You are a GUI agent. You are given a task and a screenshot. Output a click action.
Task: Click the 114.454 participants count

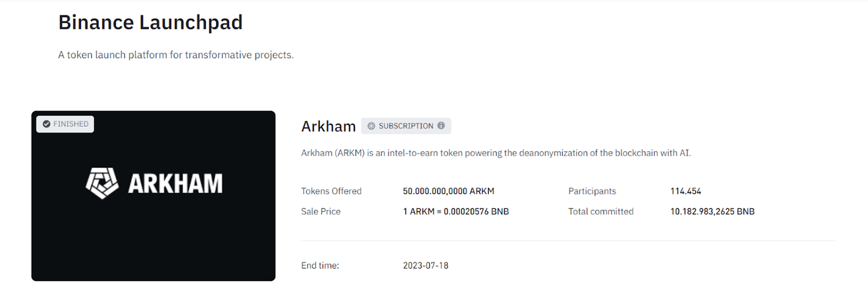(686, 191)
